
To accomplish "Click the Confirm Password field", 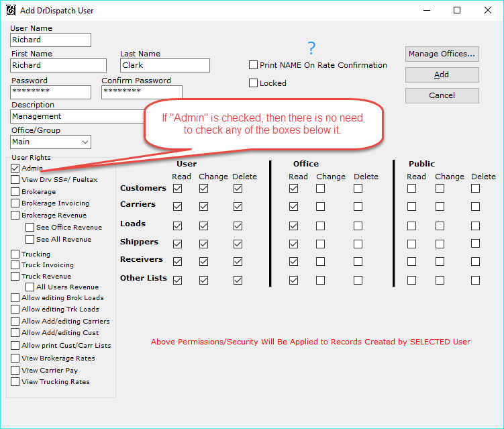I will (142, 92).
